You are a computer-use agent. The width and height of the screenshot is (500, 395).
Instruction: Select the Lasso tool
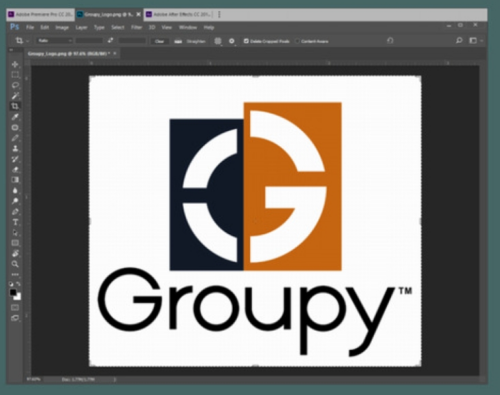(x=15, y=85)
